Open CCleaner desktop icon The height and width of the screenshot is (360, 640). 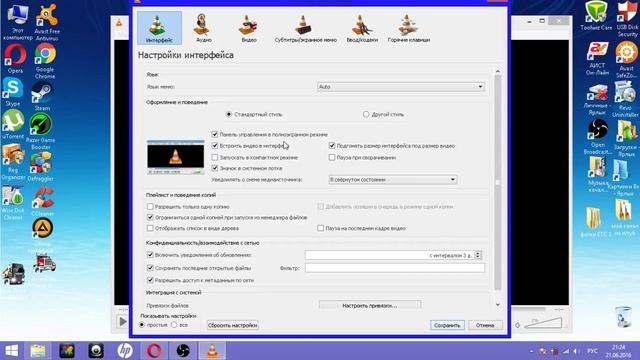coord(42,202)
